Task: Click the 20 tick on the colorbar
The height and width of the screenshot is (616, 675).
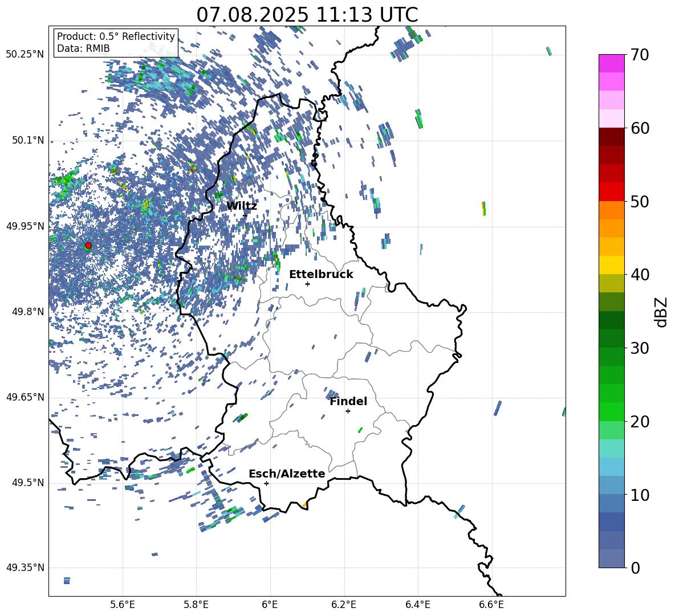Action: coord(639,422)
